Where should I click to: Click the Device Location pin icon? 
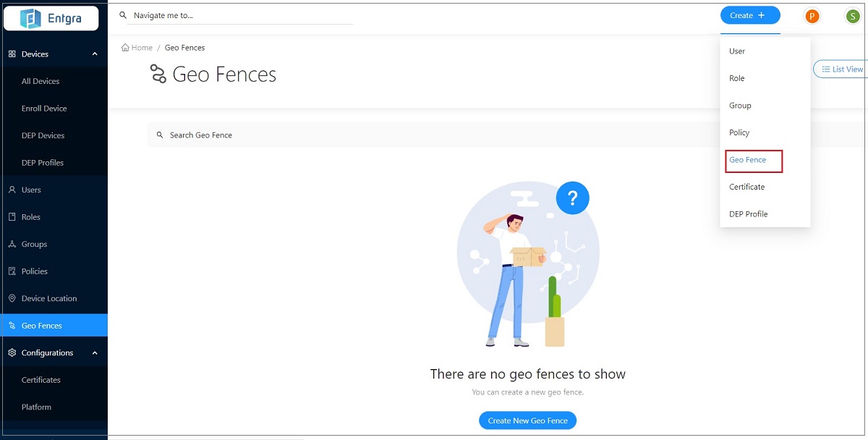(12, 299)
